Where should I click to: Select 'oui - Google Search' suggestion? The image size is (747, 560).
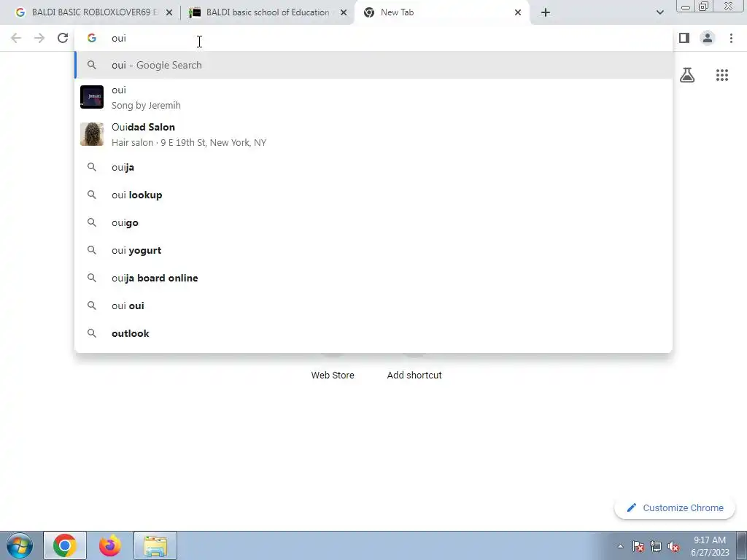[x=373, y=65]
